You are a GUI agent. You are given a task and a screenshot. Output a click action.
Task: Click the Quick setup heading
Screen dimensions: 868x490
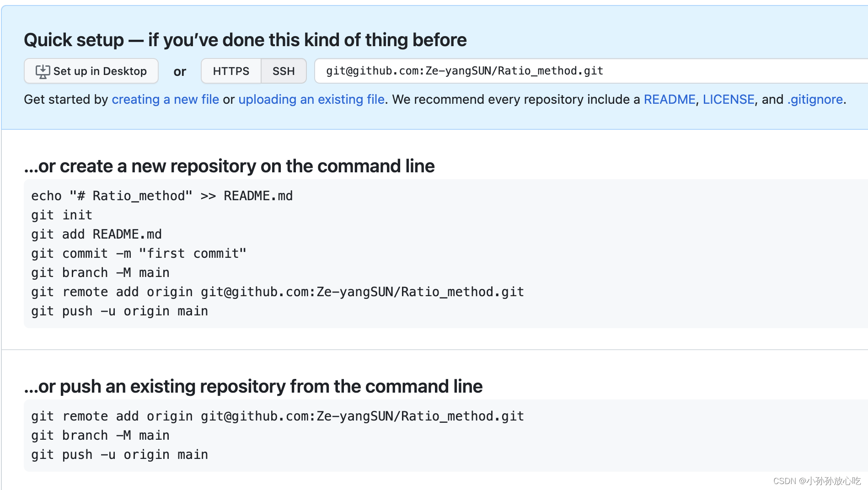pyautogui.click(x=245, y=40)
